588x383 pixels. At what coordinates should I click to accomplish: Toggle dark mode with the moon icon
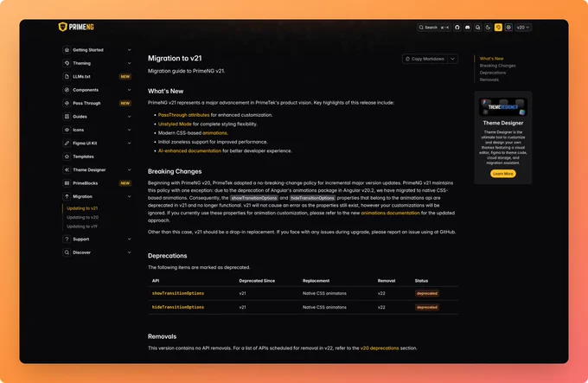(x=488, y=28)
